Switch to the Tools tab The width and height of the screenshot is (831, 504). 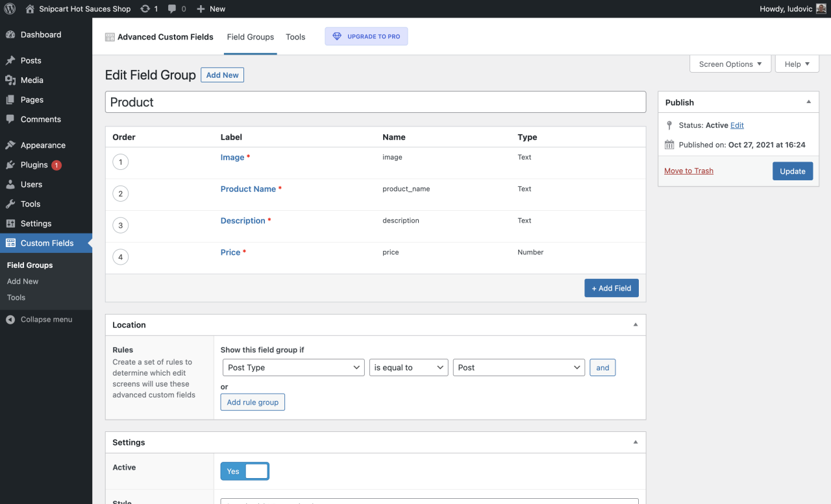coord(295,37)
